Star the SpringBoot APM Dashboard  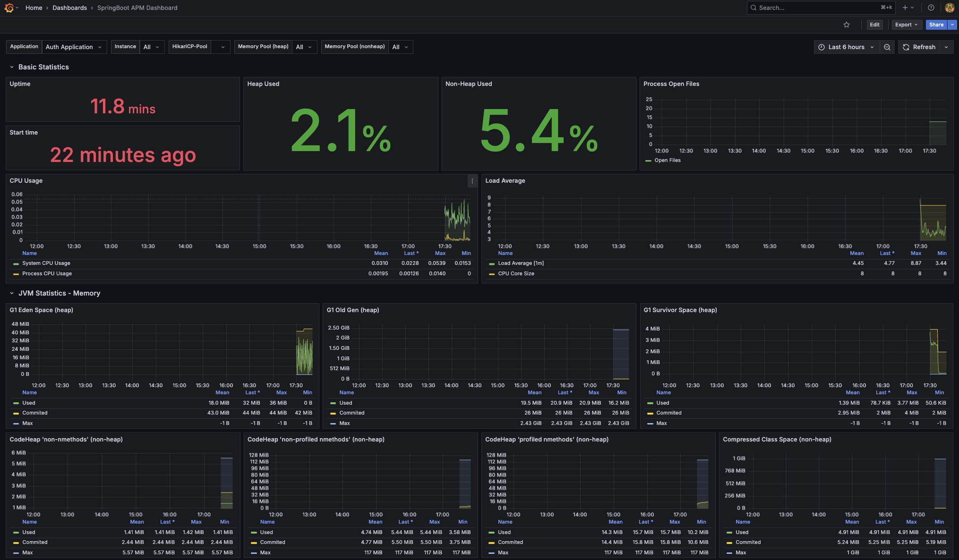847,25
